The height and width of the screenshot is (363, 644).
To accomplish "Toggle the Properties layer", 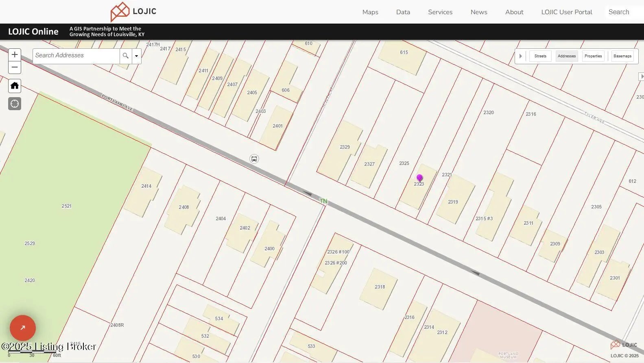I will click(593, 56).
